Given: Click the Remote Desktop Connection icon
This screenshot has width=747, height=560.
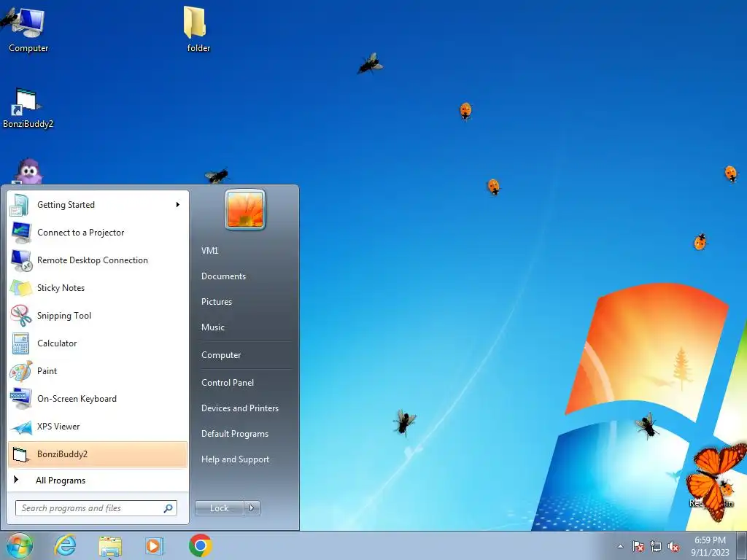Looking at the screenshot, I should click(21, 260).
